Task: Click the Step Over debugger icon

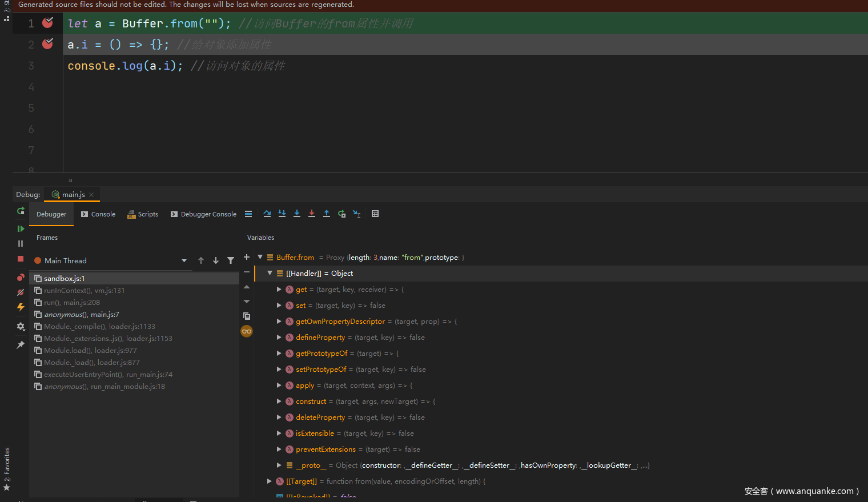Action: tap(267, 214)
